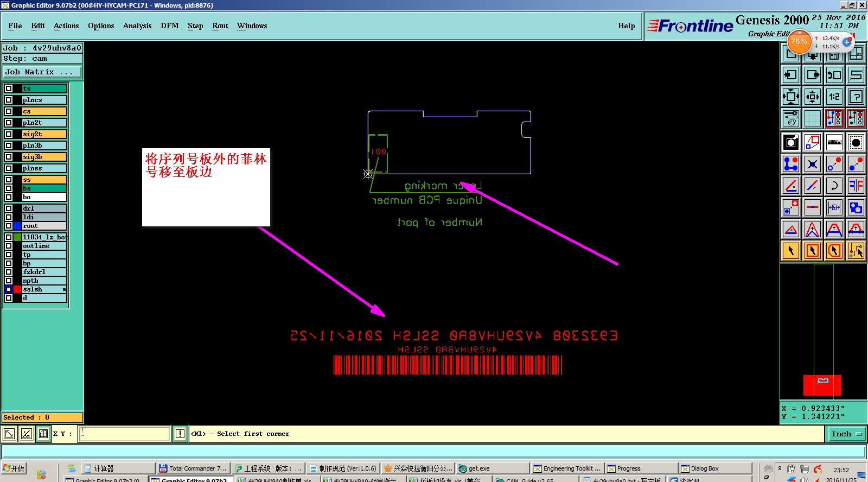This screenshot has width=868, height=482.
Task: Click the red-blue line segment break icon
Action: tap(813, 207)
